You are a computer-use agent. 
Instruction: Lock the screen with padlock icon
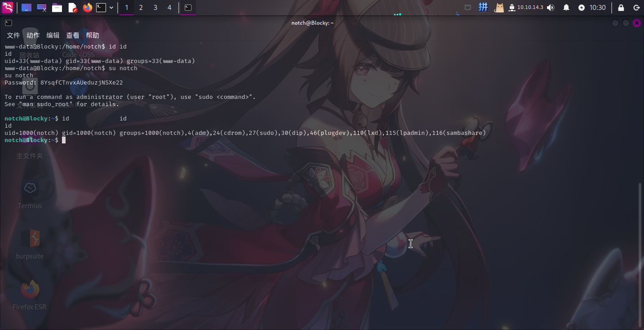621,8
